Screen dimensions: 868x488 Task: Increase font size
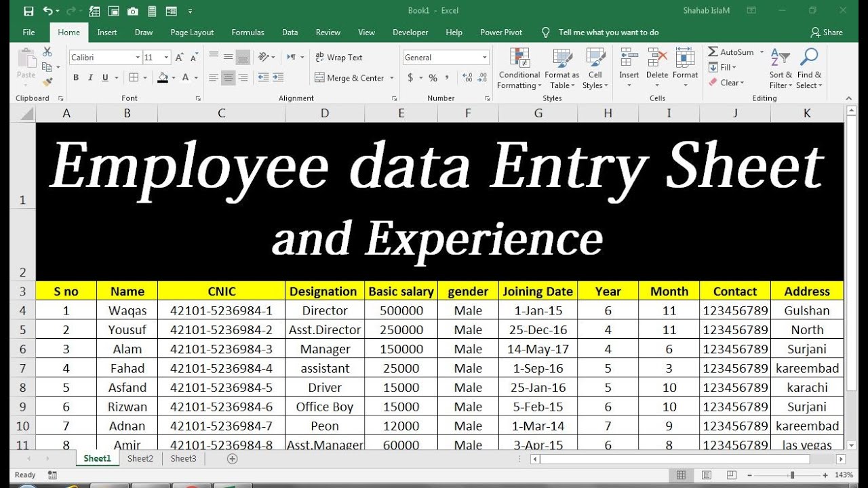point(179,58)
